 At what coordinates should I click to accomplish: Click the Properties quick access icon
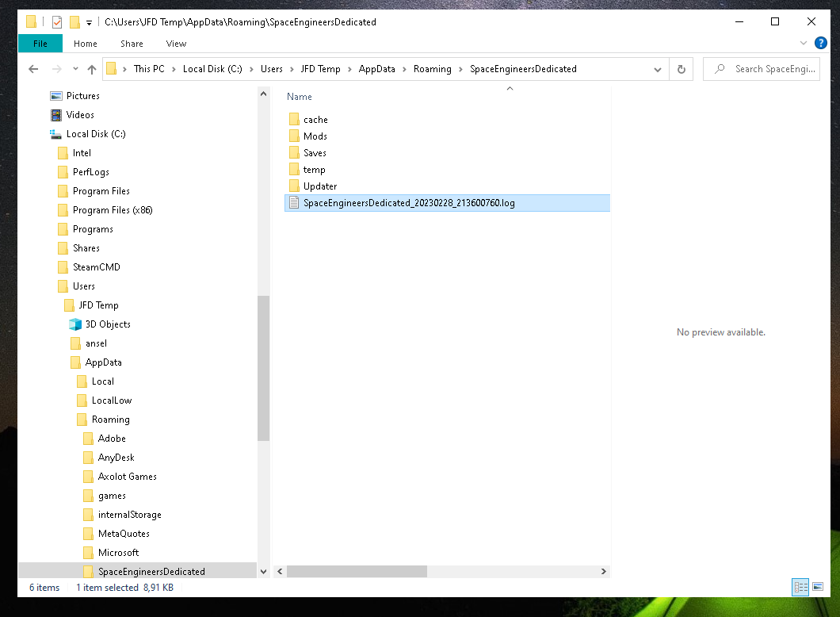[x=57, y=22]
